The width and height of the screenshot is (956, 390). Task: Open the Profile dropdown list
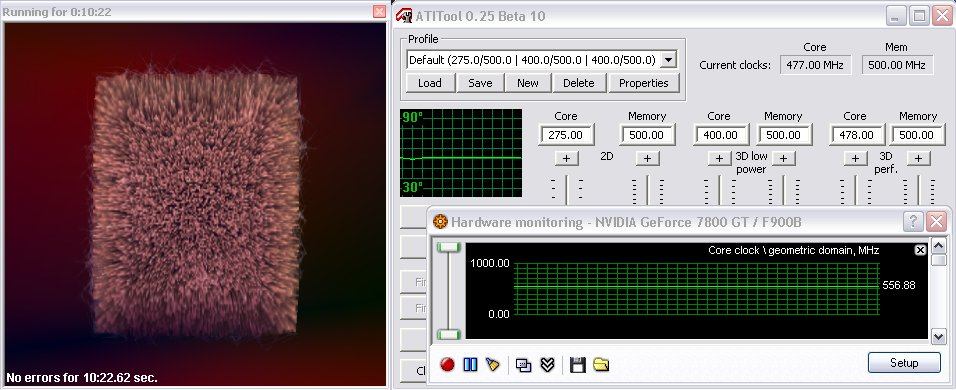[x=669, y=60]
